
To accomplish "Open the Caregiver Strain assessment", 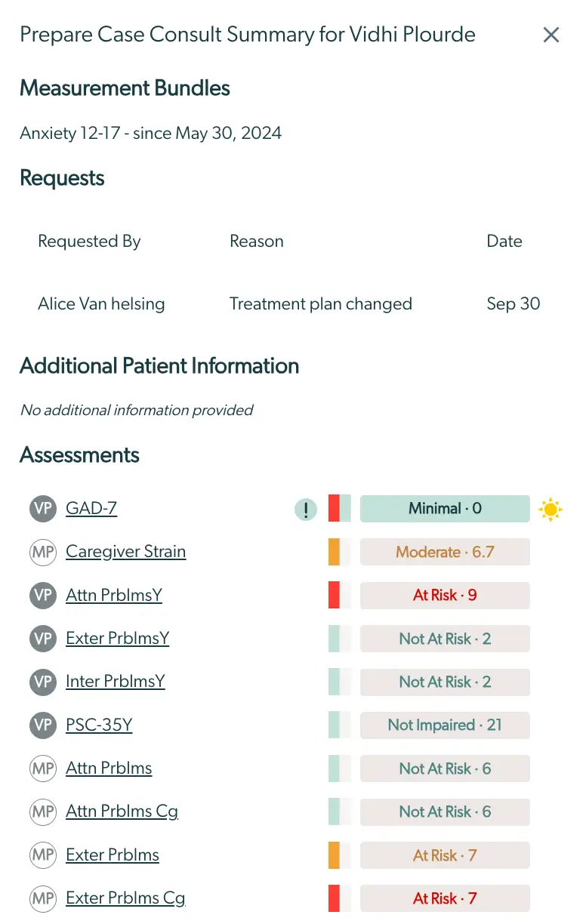I will [125, 552].
